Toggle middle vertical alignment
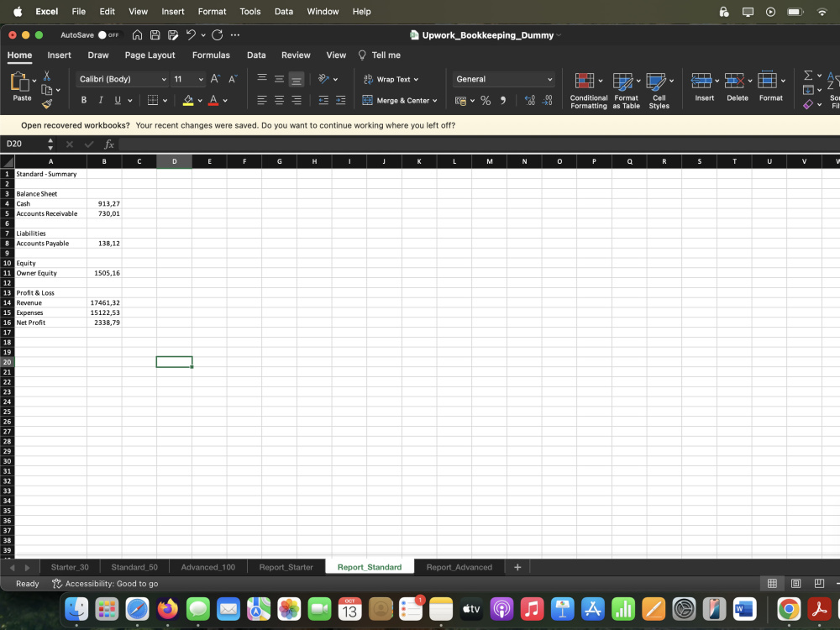This screenshot has width=840, height=630. tap(279, 79)
